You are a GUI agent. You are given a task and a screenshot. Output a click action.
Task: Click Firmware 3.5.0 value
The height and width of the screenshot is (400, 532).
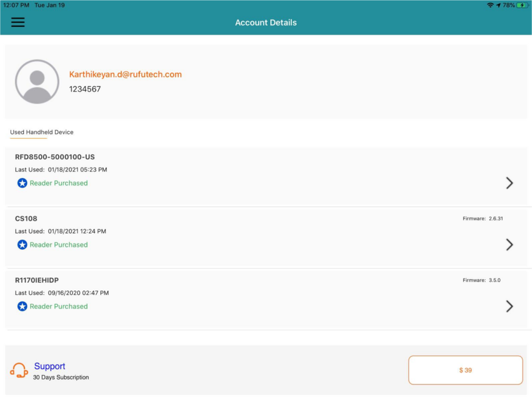pyautogui.click(x=495, y=280)
